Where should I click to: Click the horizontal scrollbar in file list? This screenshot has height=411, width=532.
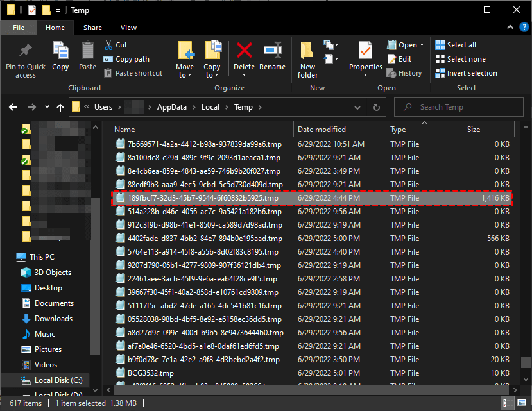[x=311, y=390]
